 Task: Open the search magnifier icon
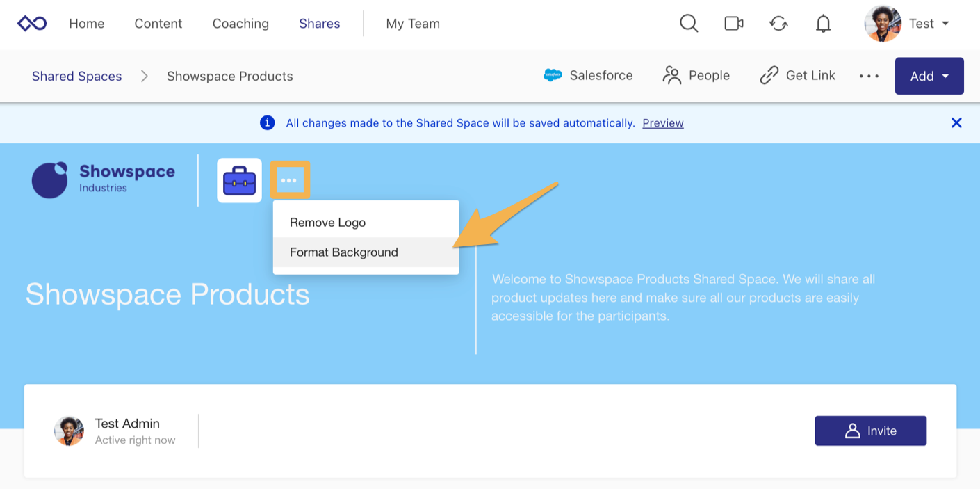[x=689, y=24]
